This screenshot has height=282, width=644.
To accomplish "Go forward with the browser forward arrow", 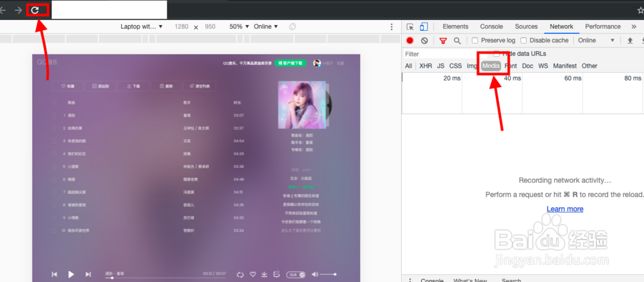I will (x=18, y=10).
